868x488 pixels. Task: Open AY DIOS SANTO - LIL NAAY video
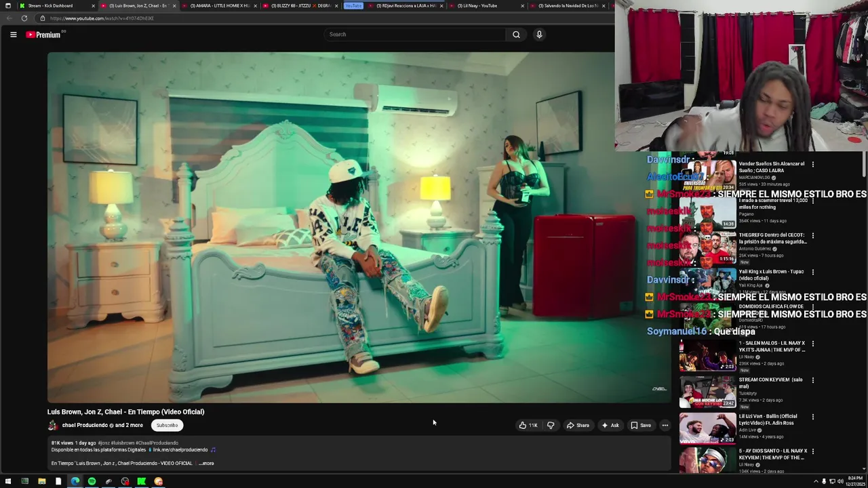click(708, 461)
